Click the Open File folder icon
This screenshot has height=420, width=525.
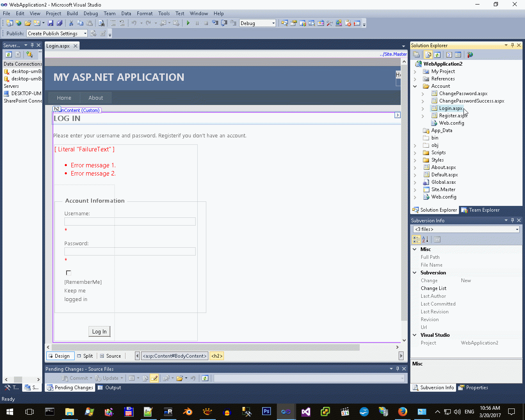[27, 23]
